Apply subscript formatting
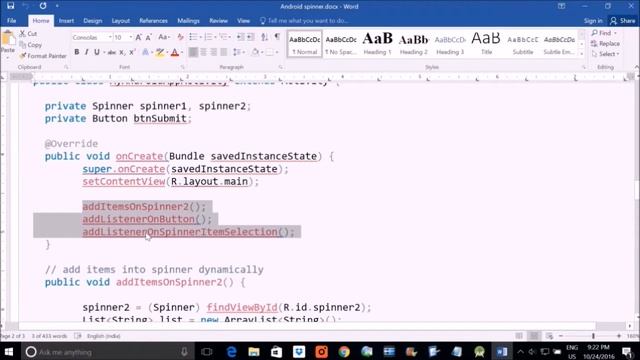This screenshot has height=360, width=640. pyautogui.click(x=122, y=52)
